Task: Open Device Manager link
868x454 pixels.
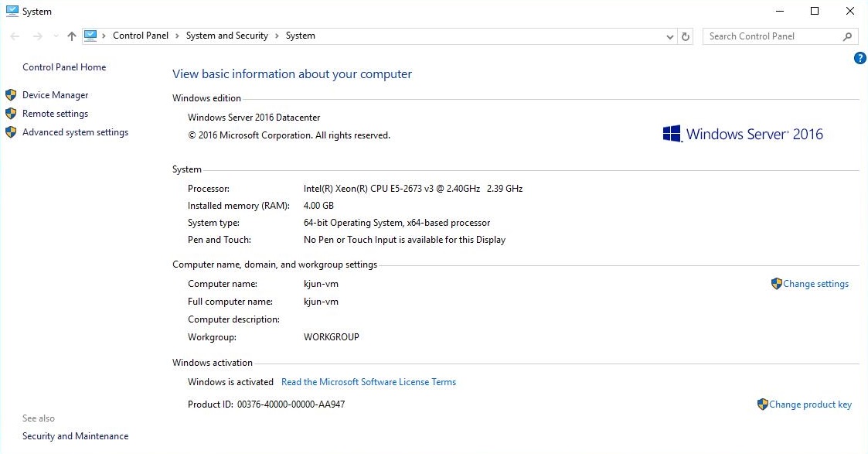Action: 56,95
